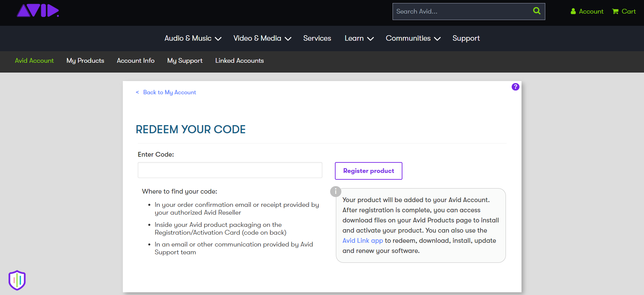The image size is (644, 295).
Task: Click the Avid logo
Action: [38, 11]
